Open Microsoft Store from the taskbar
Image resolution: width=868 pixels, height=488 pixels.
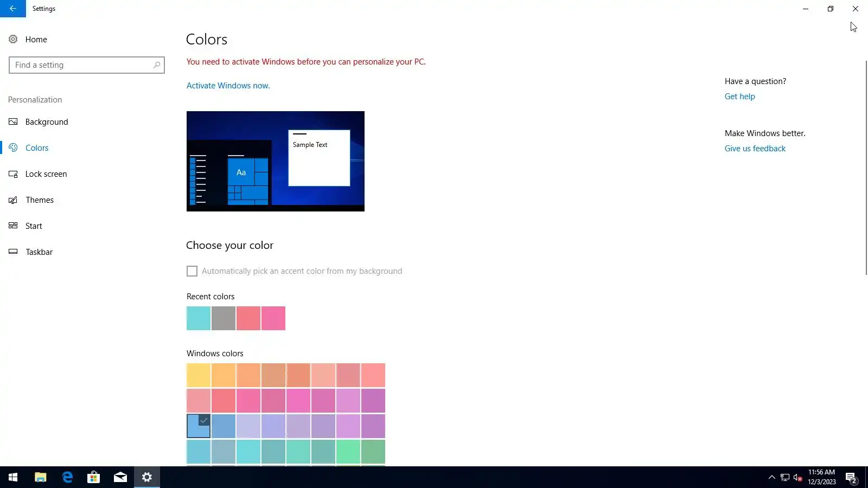click(x=93, y=477)
